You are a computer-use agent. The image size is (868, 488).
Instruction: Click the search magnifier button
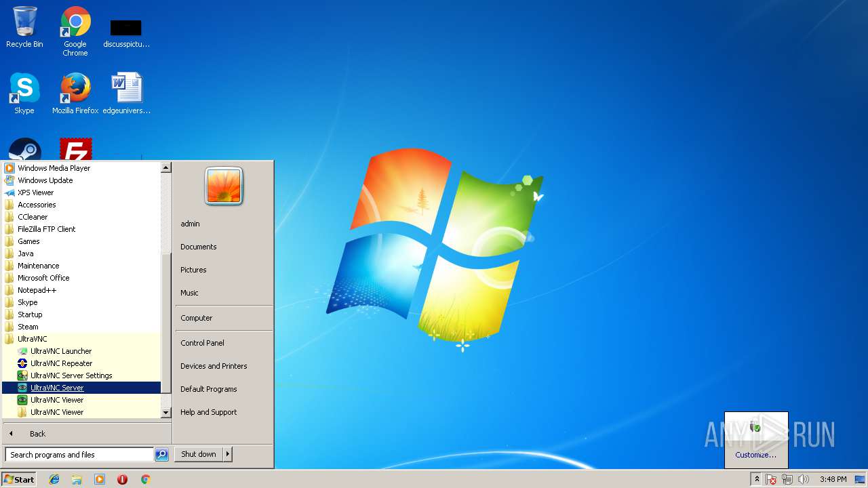point(161,455)
